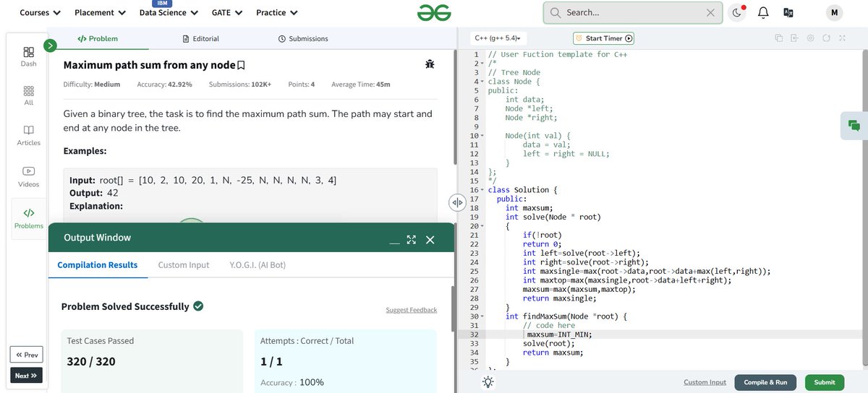The image size is (868, 393).
Task: Clear the search box with X
Action: tap(710, 12)
